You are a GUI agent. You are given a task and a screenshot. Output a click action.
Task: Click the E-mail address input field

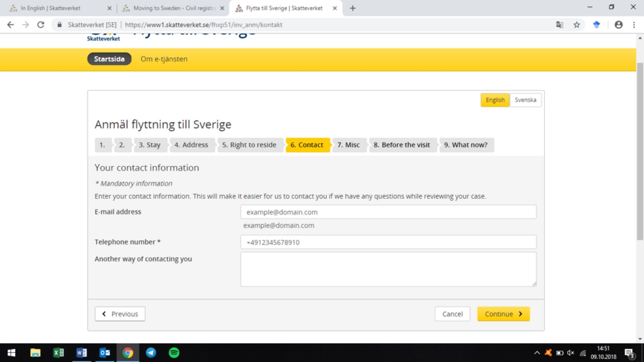(388, 212)
